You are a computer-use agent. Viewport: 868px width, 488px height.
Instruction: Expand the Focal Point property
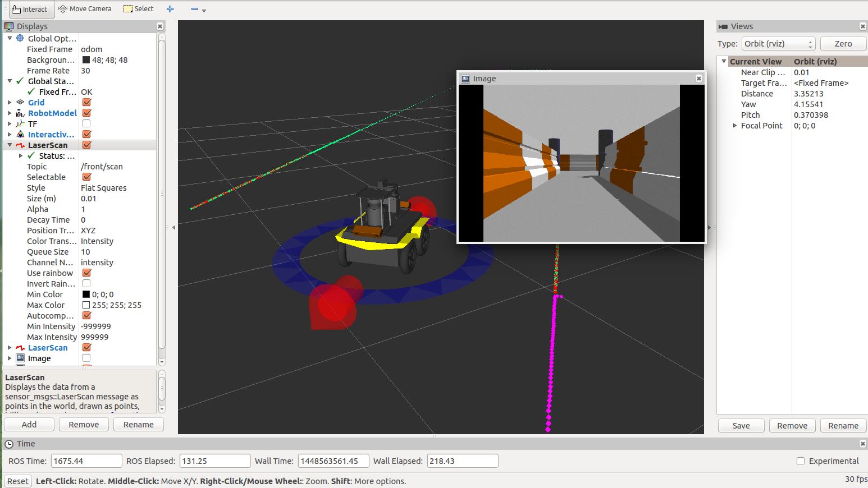735,126
